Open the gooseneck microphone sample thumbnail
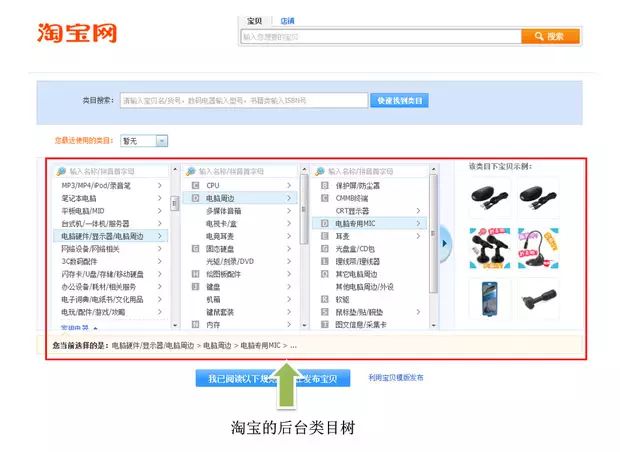Image resolution: width=620 pixels, height=452 pixels. [539, 248]
